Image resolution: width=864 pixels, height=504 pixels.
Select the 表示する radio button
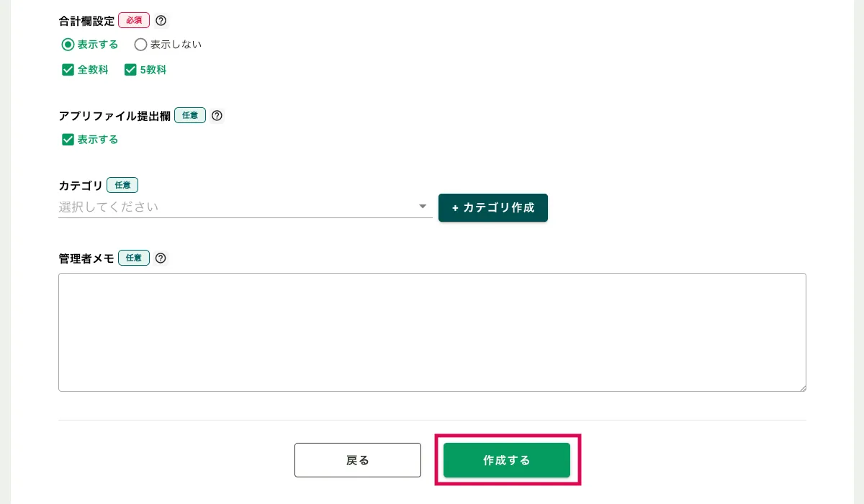coord(68,45)
